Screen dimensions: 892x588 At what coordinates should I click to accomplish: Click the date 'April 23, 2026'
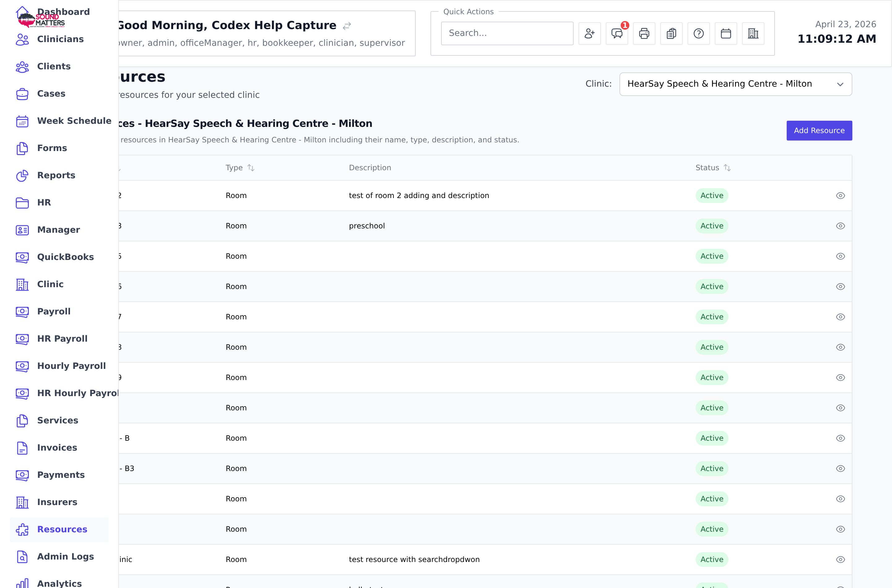coord(846,24)
